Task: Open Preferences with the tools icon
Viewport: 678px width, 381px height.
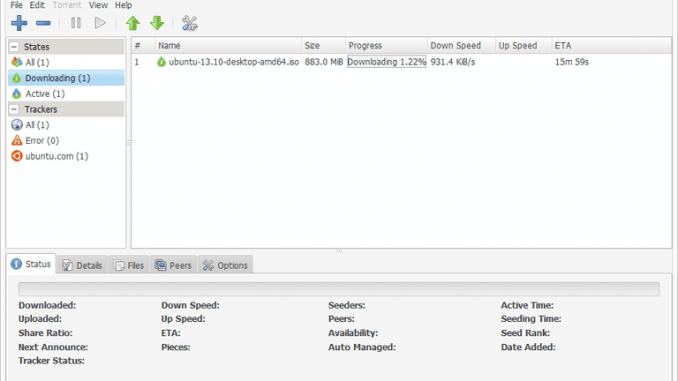Action: (189, 23)
